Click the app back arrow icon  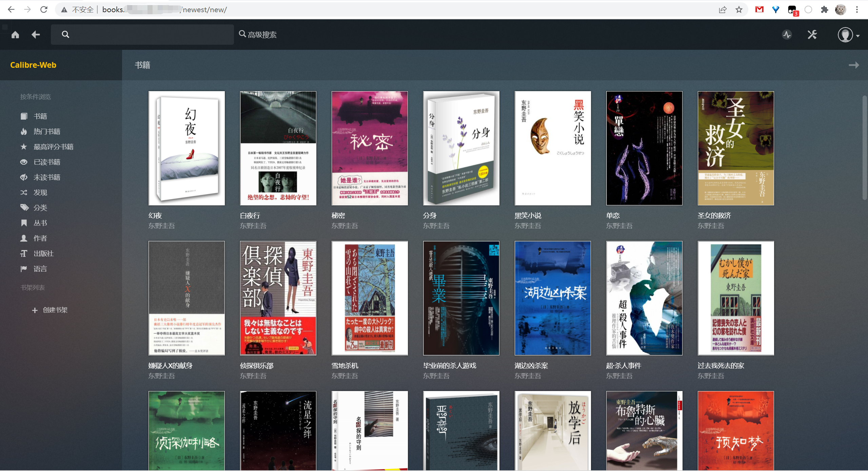[x=36, y=35]
